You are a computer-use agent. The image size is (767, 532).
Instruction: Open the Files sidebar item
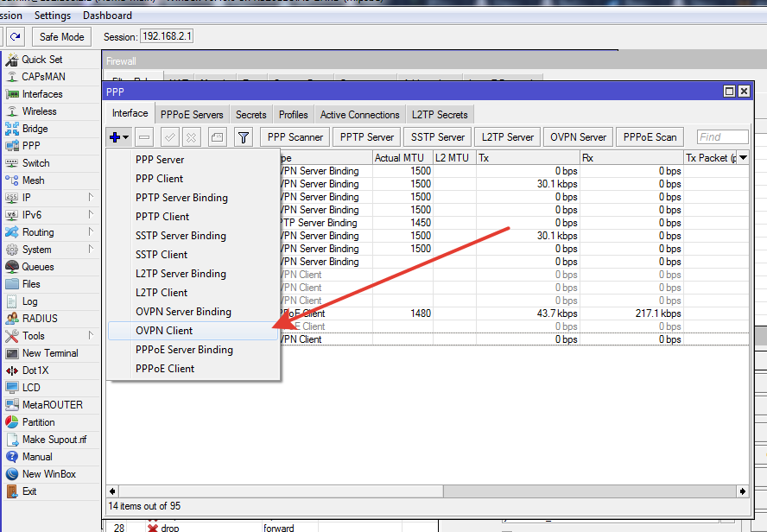tap(31, 284)
